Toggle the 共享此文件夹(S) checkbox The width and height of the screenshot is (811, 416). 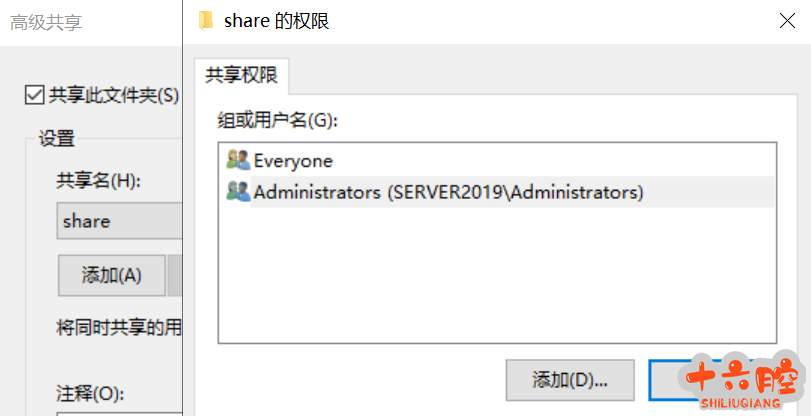point(34,95)
